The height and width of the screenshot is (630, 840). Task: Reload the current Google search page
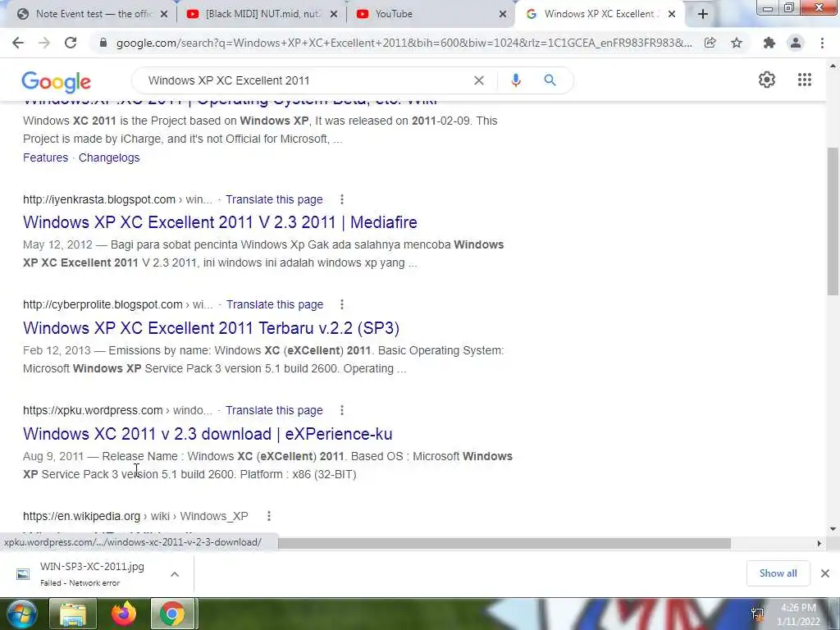(71, 43)
